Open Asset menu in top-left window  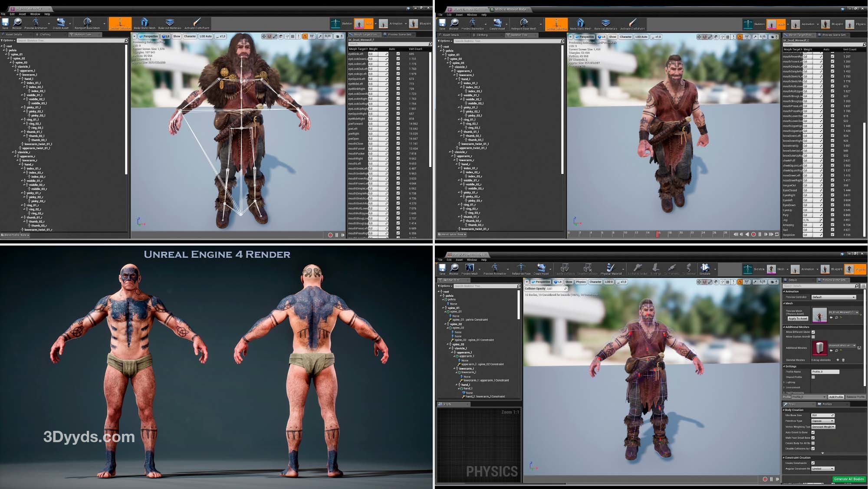point(22,14)
